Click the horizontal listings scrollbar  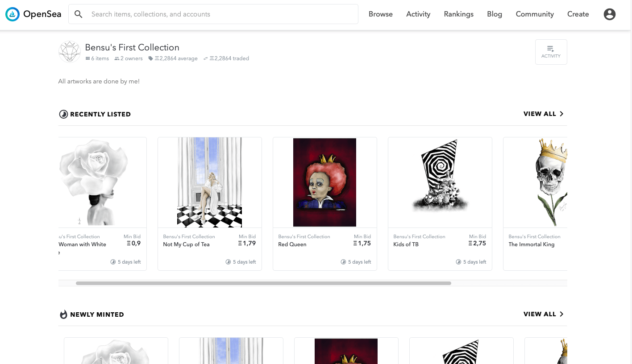tap(263, 283)
